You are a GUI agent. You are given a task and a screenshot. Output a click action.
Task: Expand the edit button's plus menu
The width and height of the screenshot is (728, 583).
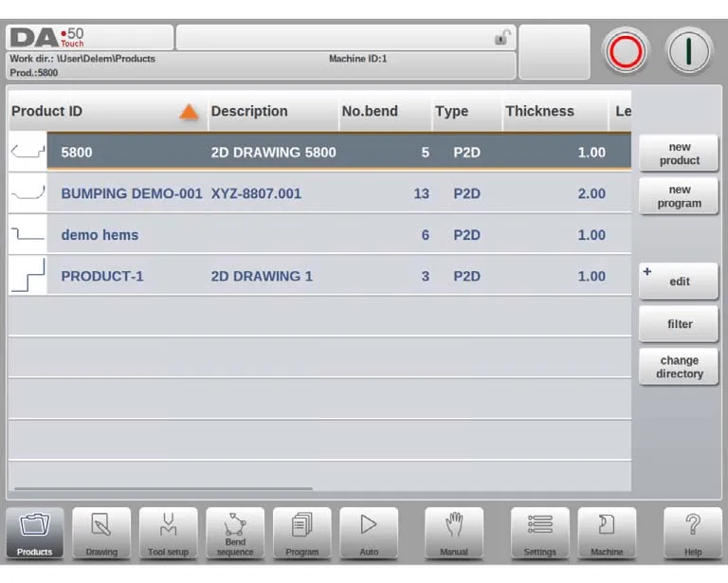(647, 272)
